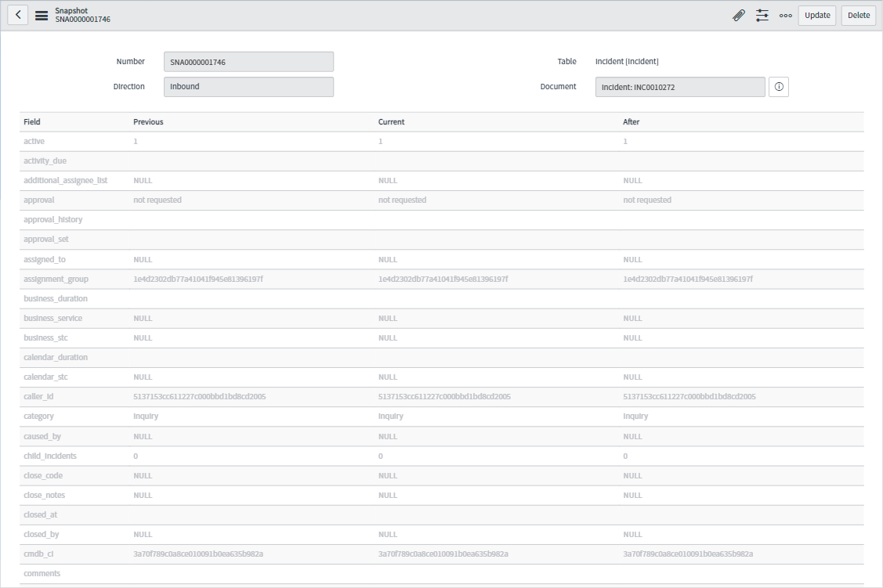Click the Delete button
Viewport: 883px width, 588px height.
(x=858, y=15)
